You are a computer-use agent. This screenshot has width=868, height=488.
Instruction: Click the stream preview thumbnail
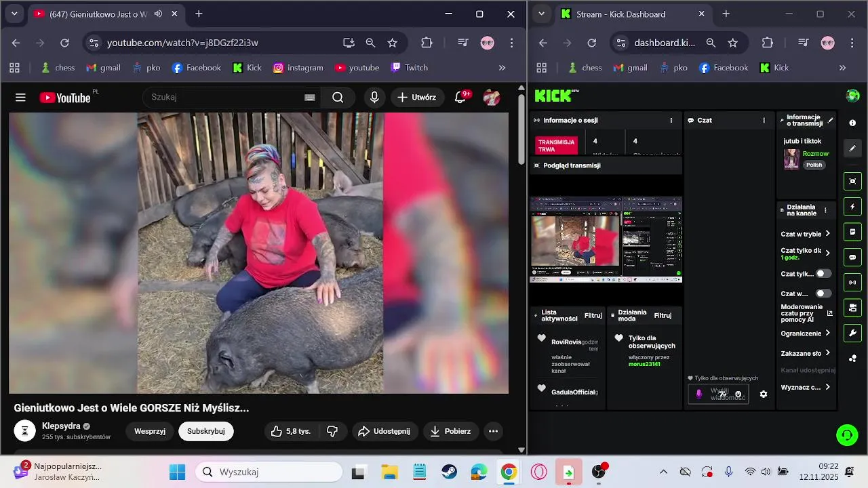(606, 239)
